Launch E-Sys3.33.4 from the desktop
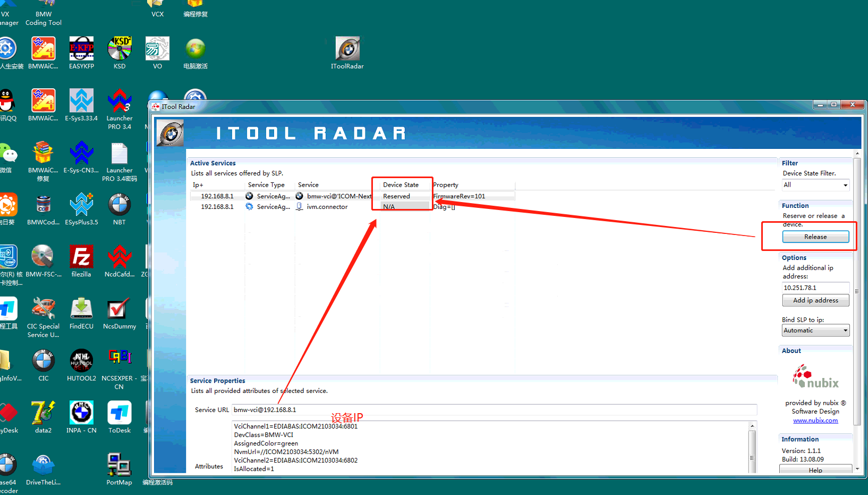868x495 pixels. pyautogui.click(x=81, y=105)
